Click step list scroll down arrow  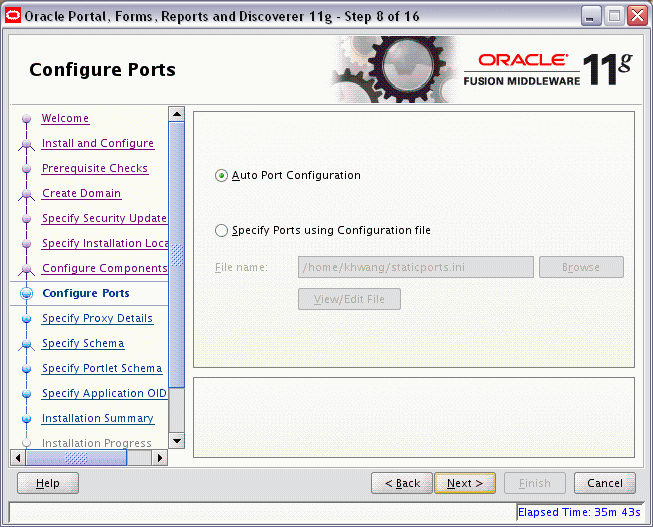(177, 441)
